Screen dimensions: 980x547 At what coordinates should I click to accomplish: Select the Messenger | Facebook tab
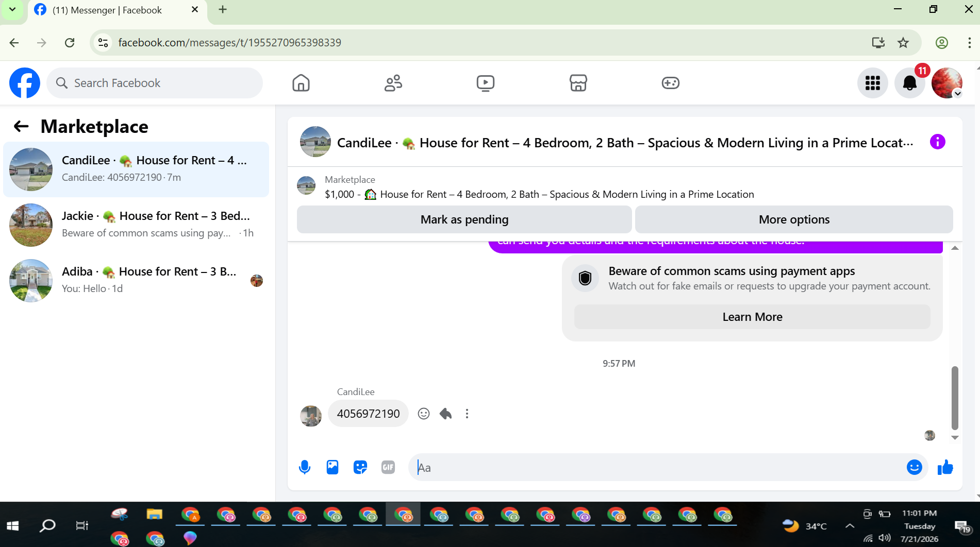click(x=118, y=10)
